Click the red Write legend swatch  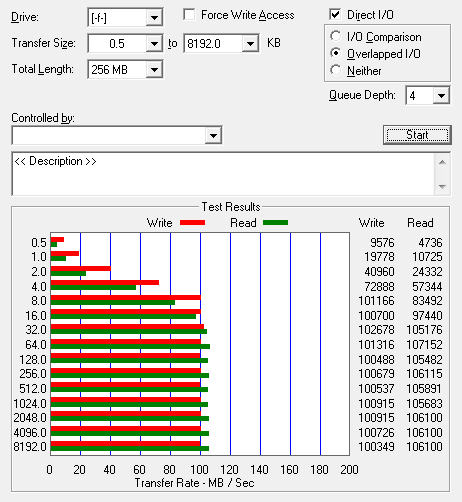point(192,222)
